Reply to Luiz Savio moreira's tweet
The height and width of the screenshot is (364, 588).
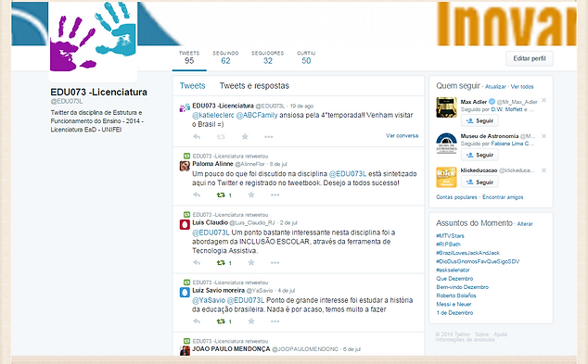197,321
